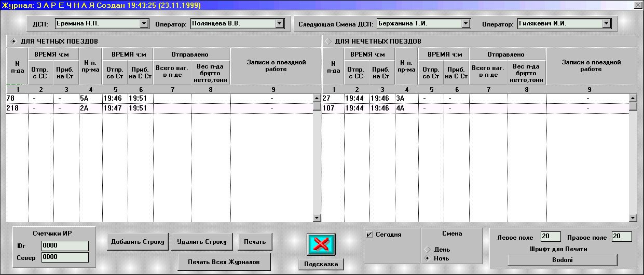This screenshot has width=644, height=275.
Task: Expand next shift Оператор dropdown Гилякевич И.И.
Action: [606, 24]
